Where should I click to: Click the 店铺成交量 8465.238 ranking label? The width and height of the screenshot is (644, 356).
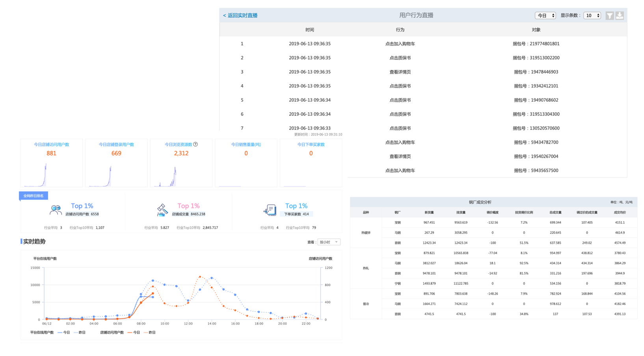pyautogui.click(x=188, y=214)
